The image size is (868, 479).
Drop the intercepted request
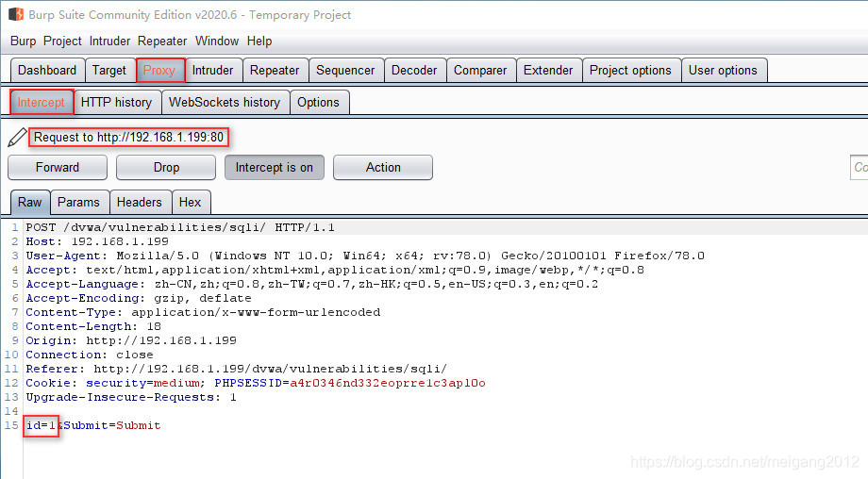click(166, 168)
